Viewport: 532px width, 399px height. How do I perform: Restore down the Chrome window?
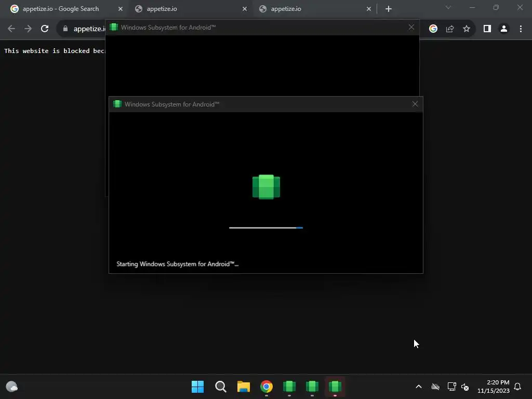pos(496,7)
